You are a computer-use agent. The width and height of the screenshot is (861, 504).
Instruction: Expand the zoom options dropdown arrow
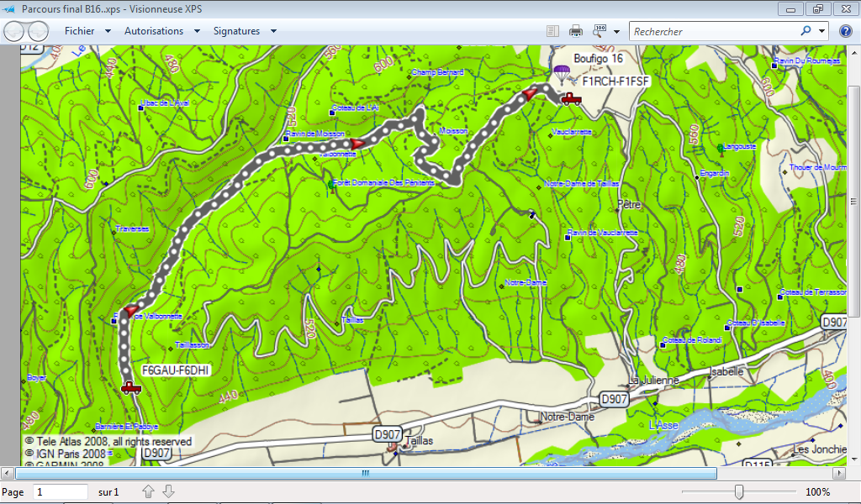tap(616, 31)
